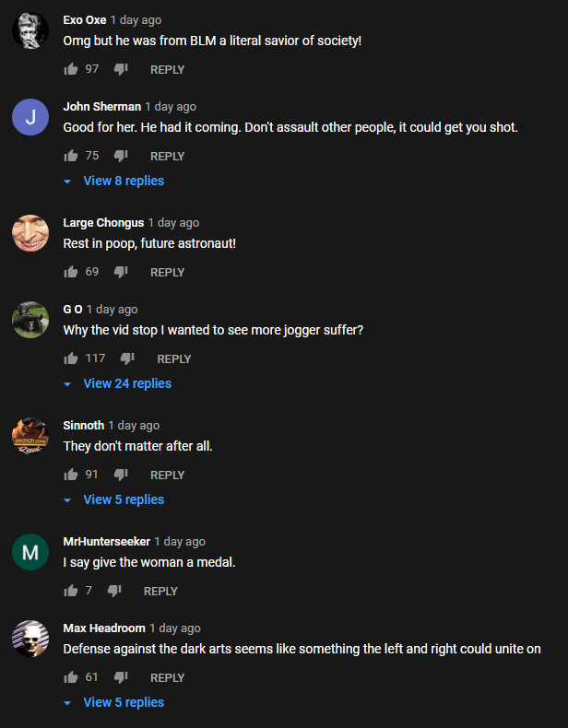This screenshot has height=728, width=568.
Task: Dislike G O's comment
Action: (x=127, y=358)
